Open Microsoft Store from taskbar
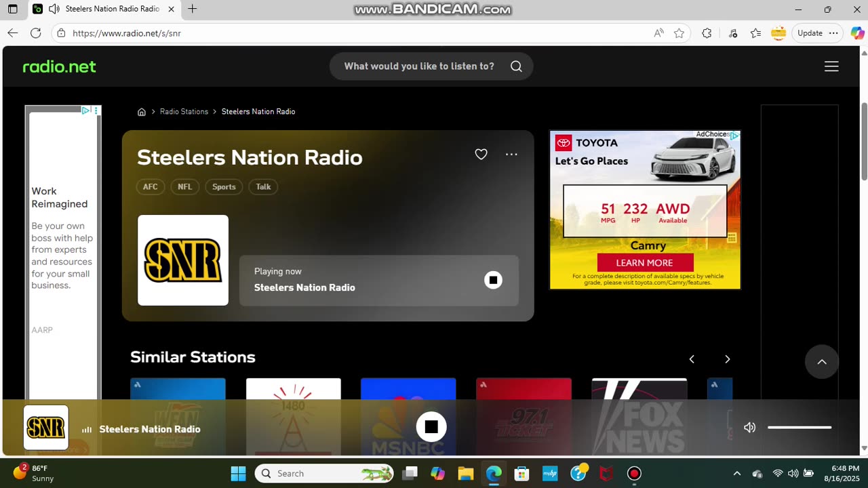 521,473
